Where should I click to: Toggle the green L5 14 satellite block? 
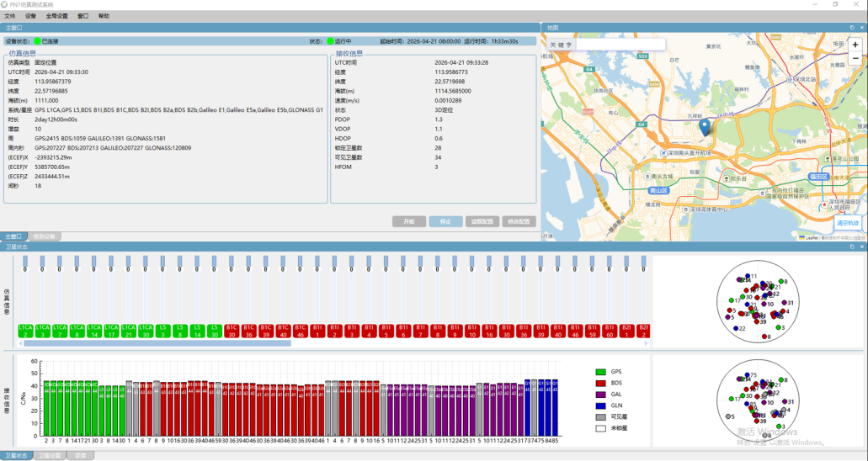pyautogui.click(x=198, y=331)
